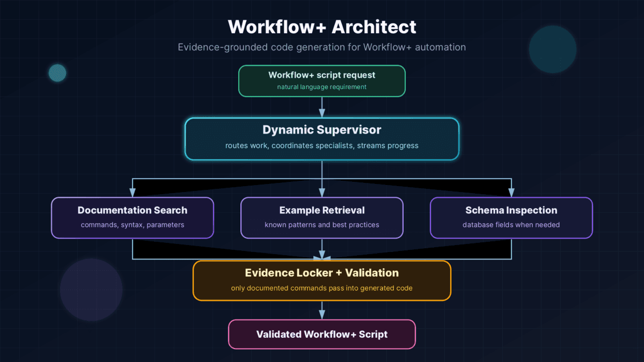This screenshot has width=644, height=362.
Task: Select the Schema Inspection heading
Action: pos(511,210)
